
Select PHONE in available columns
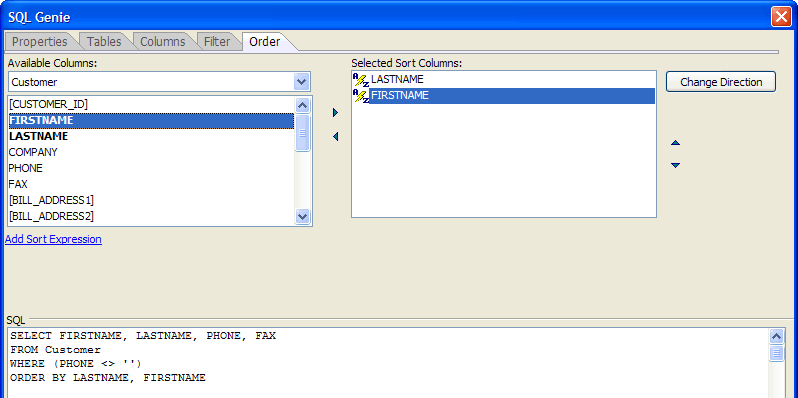(x=151, y=168)
